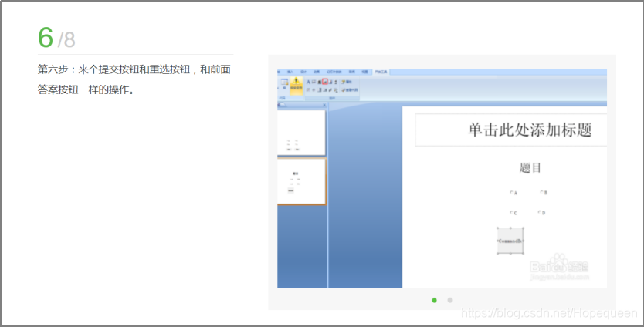Switch to the 幻灯片放映 ribbon tab
Viewport: 644px width, 327px height.
[x=334, y=72]
